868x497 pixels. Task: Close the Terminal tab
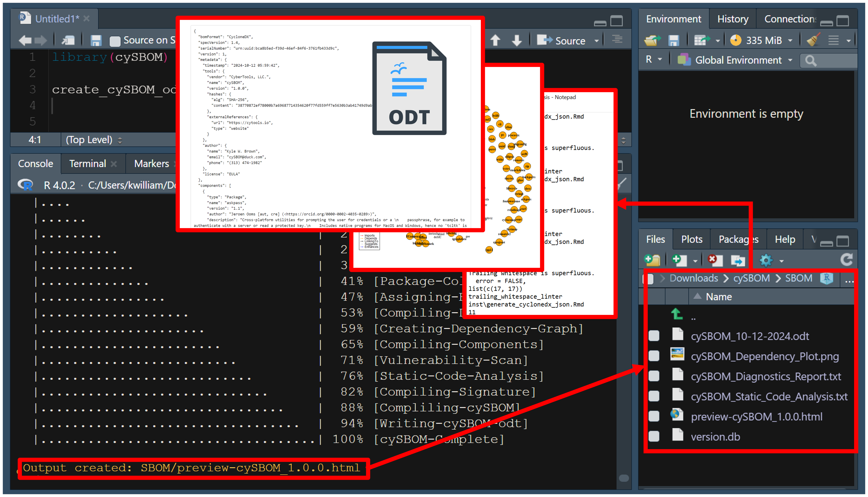[x=114, y=164]
